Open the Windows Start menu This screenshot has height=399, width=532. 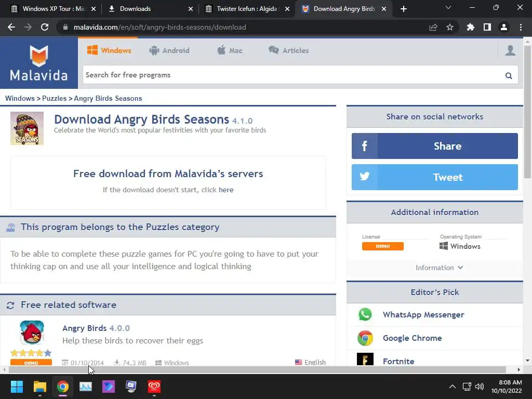[17, 387]
